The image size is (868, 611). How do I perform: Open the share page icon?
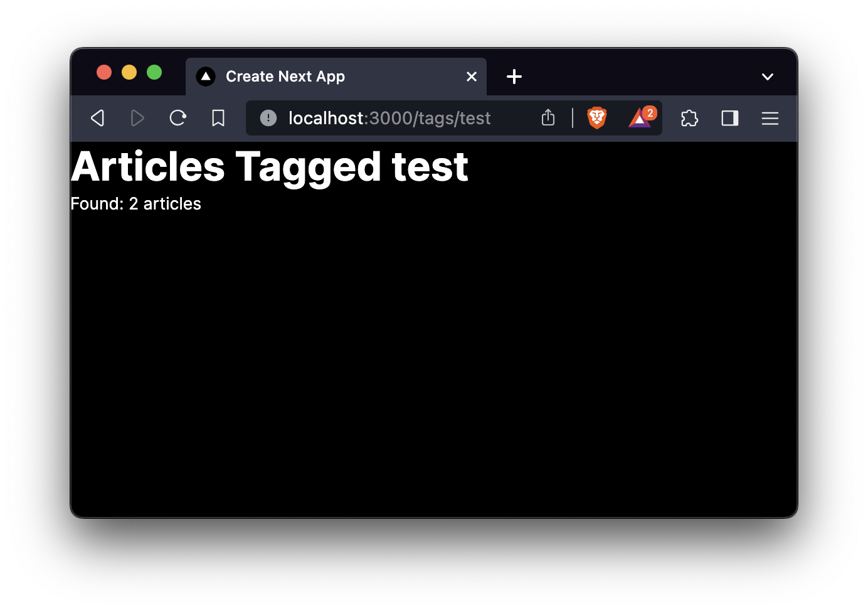coord(548,117)
